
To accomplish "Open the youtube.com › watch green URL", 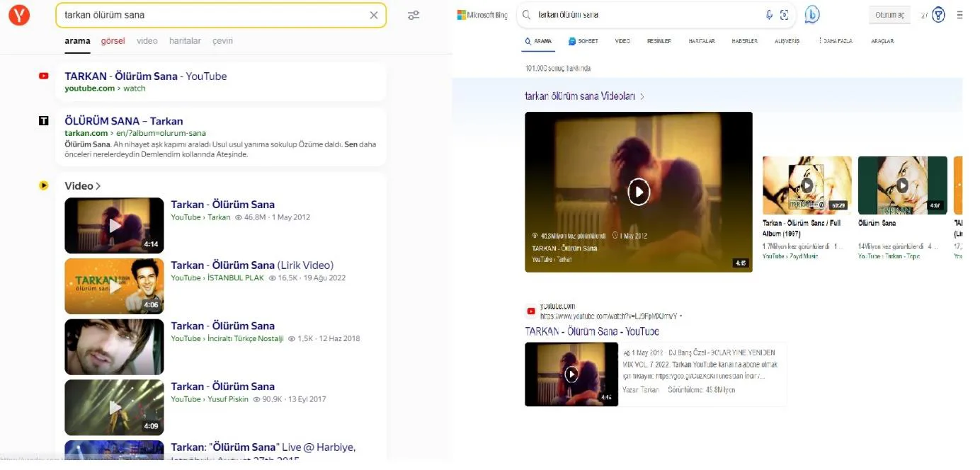I will [105, 88].
